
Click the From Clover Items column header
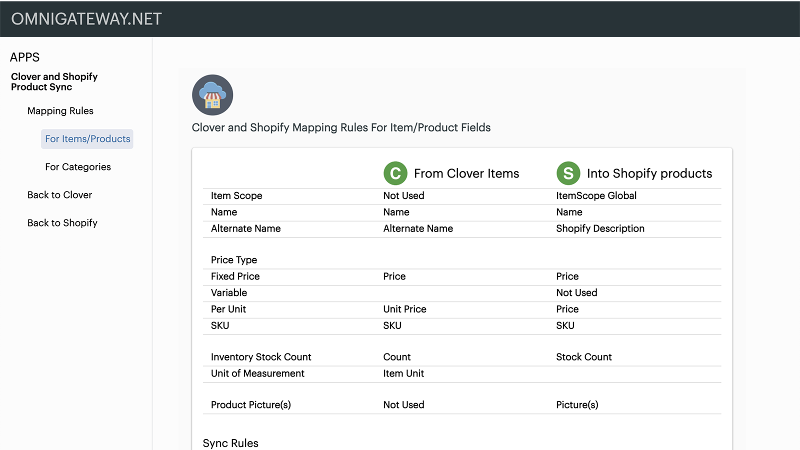click(x=466, y=173)
